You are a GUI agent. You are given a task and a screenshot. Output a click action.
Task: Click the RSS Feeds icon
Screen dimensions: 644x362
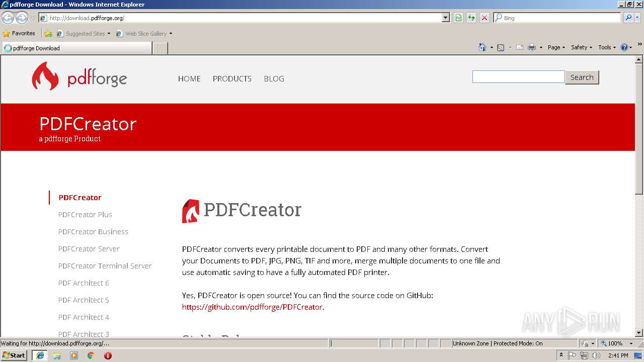tap(501, 47)
